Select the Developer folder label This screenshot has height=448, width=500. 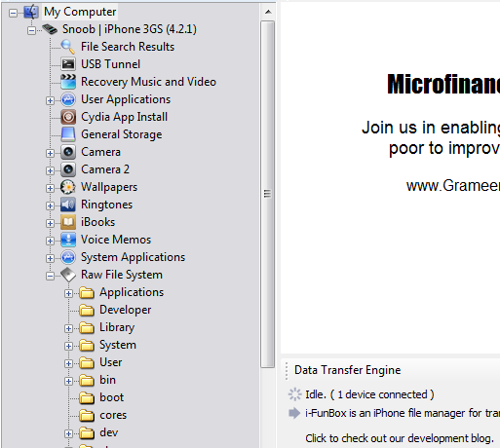pos(126,310)
